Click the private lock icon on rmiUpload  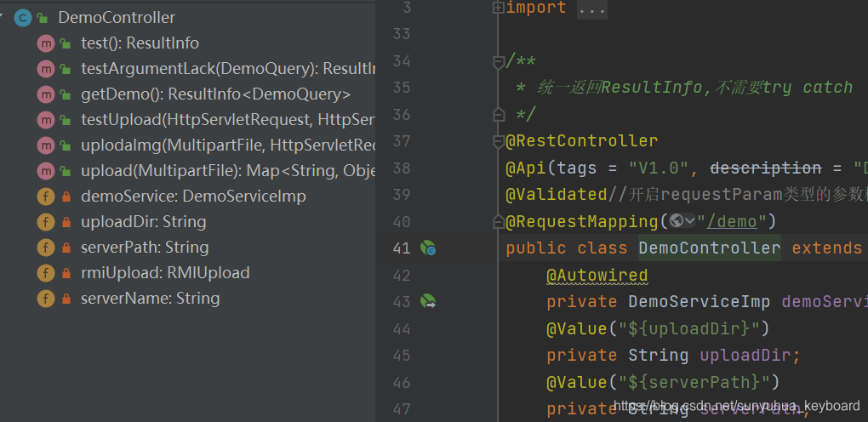tap(66, 273)
